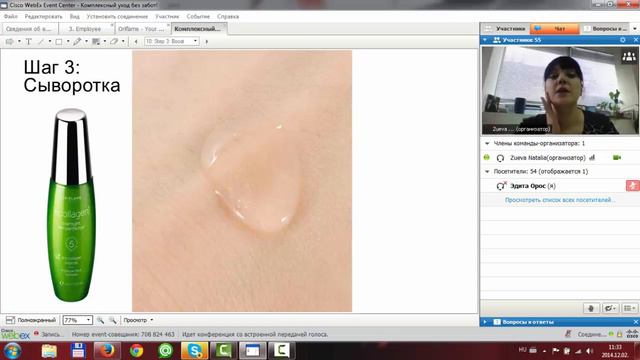Open the Редактировать menu
Image resolution: width=640 pixels, height=360 pixels.
pos(43,17)
